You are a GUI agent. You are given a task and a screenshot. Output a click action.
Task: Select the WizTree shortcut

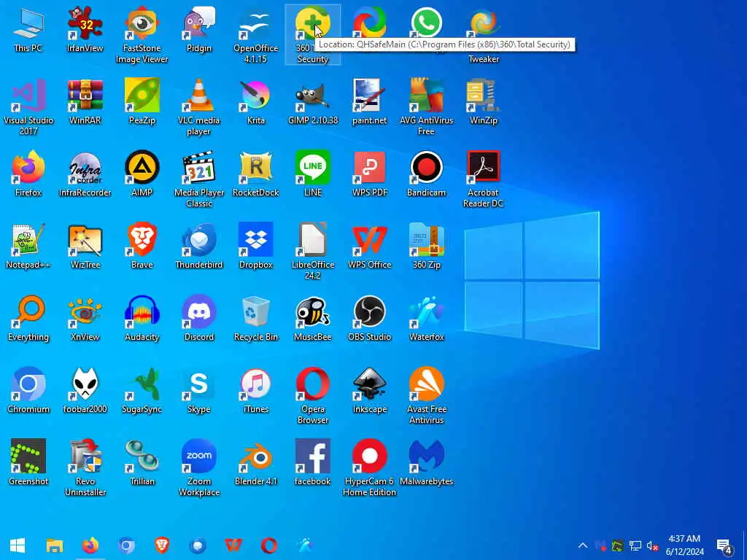(x=85, y=246)
